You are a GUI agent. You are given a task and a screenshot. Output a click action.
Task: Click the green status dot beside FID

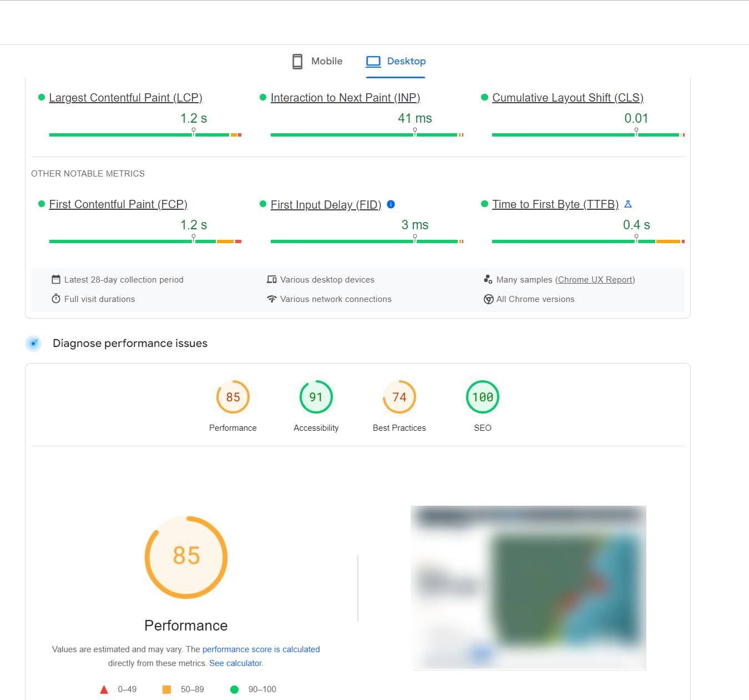263,204
